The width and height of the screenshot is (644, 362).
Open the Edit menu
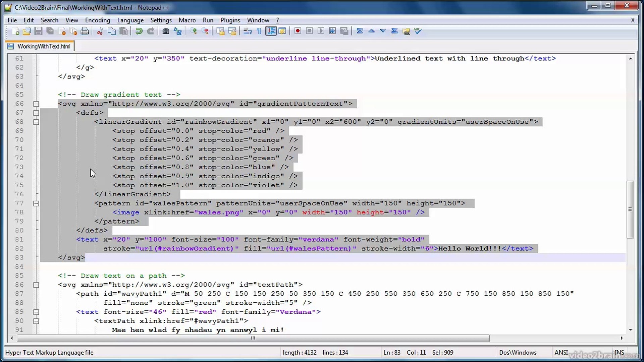click(x=29, y=20)
